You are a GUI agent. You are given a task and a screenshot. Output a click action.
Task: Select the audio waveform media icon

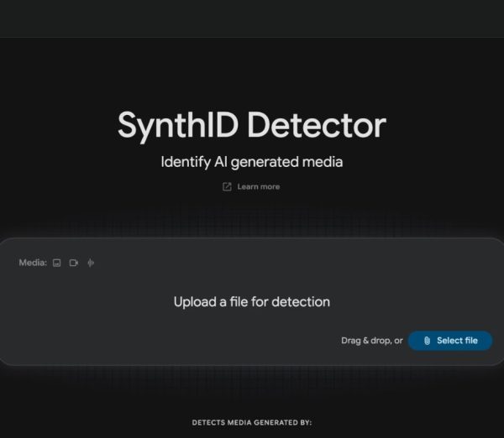[x=91, y=263]
